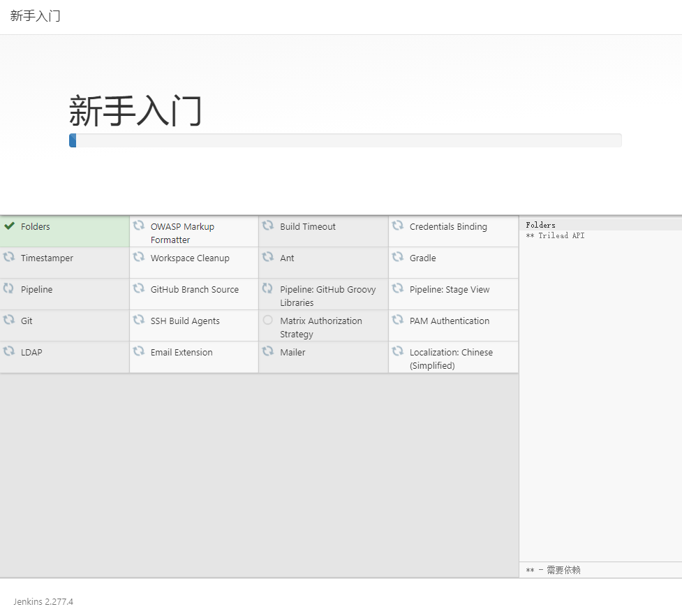The height and width of the screenshot is (616, 682).
Task: Click the spinner icon beside Pipeline: GitHub Groovy Libraries
Action: (x=268, y=288)
